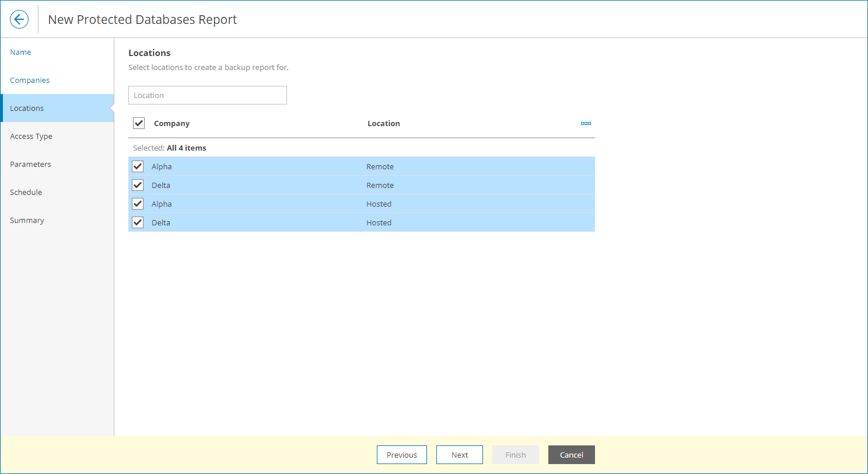
Task: Focus the Location search field
Action: 208,95
